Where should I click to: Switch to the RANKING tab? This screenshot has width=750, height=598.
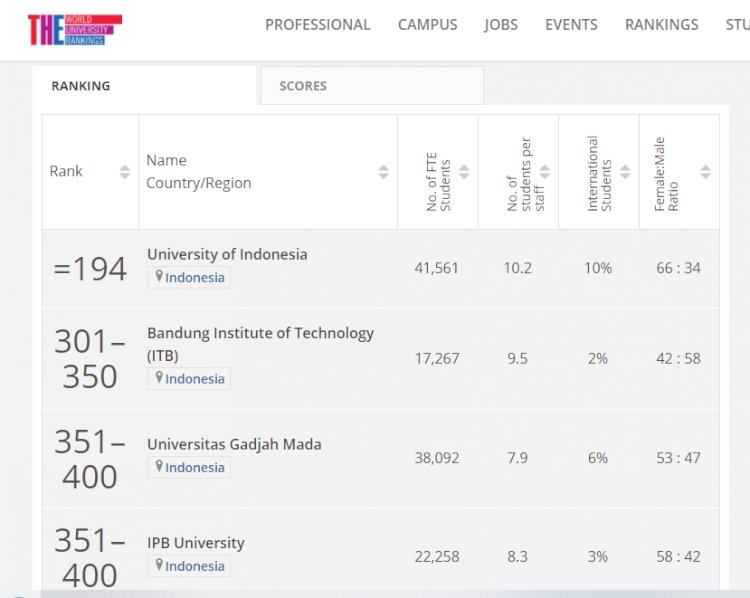pos(144,86)
